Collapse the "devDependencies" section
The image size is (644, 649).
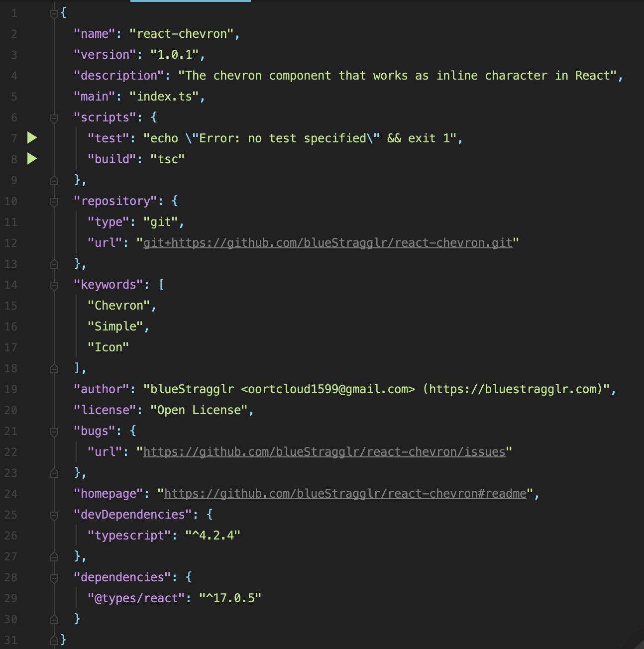tap(54, 515)
